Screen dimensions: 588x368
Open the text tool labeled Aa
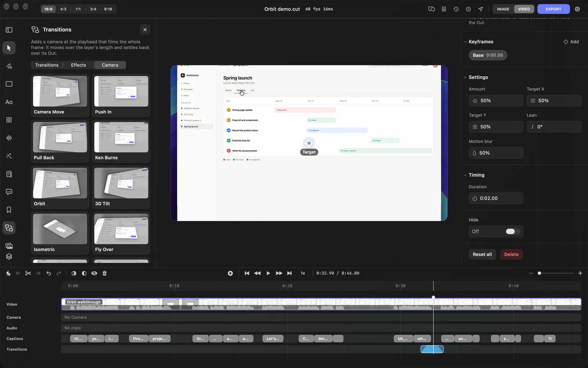[x=9, y=102]
